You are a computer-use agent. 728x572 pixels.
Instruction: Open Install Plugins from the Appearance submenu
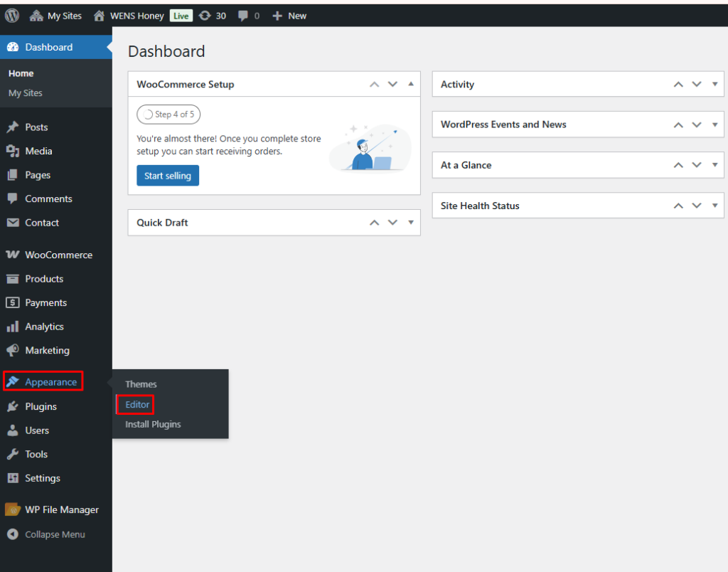tap(153, 424)
